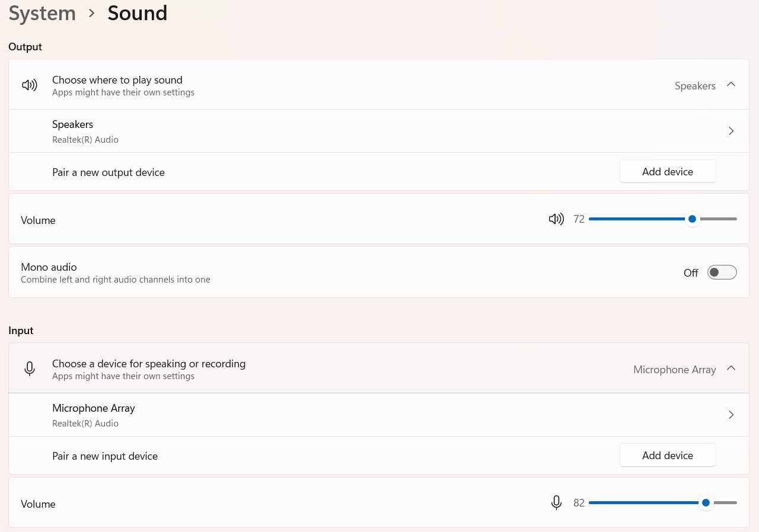Collapse the input device list chevron
Image resolution: width=759 pixels, height=532 pixels.
(x=731, y=368)
